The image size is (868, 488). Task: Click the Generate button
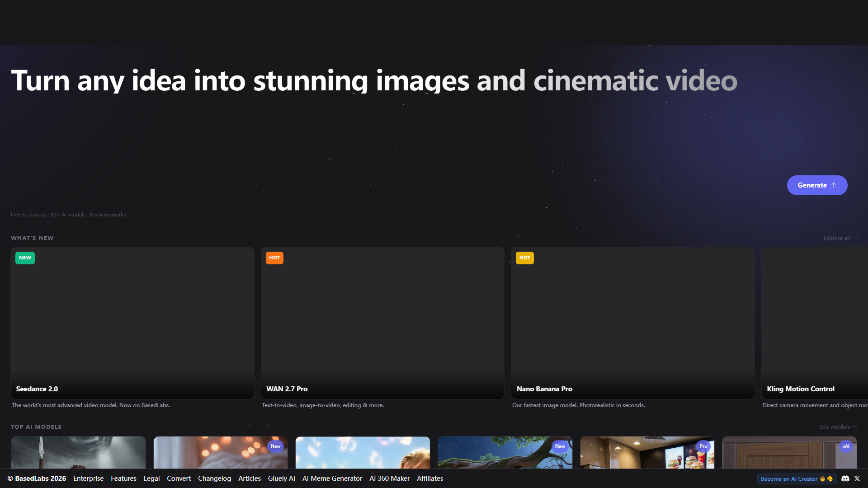pos(817,185)
